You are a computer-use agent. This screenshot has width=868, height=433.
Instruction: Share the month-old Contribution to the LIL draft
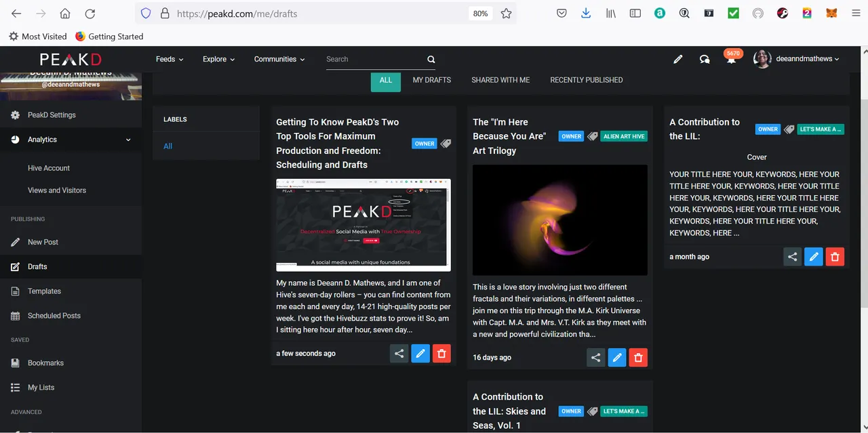792,257
